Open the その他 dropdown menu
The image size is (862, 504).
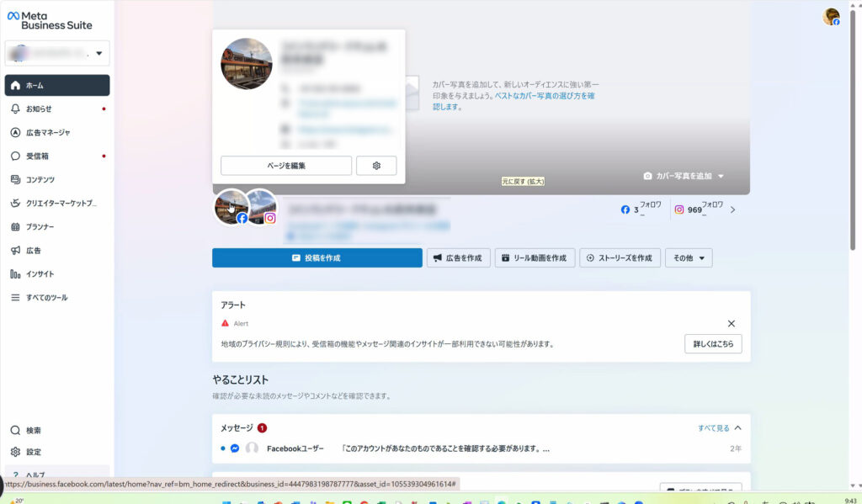point(688,258)
